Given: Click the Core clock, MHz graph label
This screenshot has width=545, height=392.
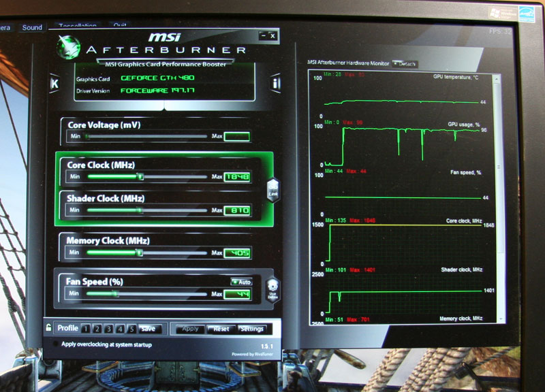Looking at the screenshot, I should point(464,220).
